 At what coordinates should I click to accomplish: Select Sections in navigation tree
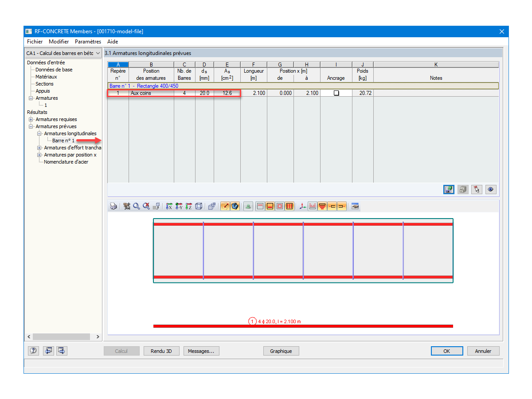point(44,84)
